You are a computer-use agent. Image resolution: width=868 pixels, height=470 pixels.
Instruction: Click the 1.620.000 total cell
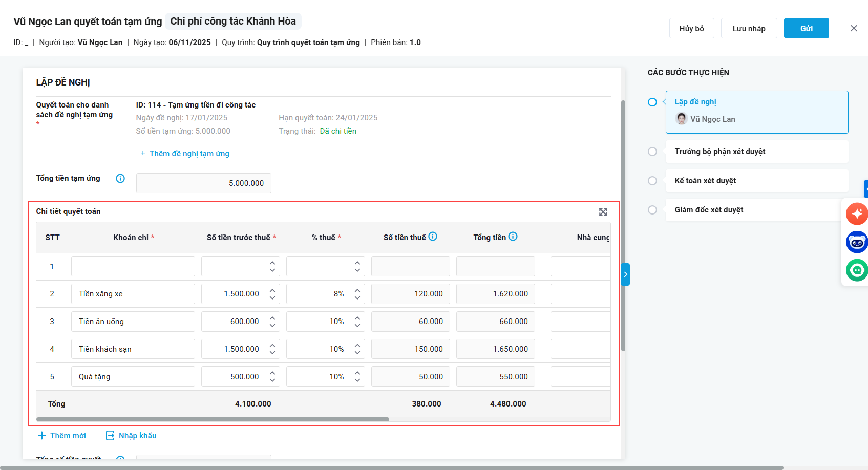coord(496,294)
